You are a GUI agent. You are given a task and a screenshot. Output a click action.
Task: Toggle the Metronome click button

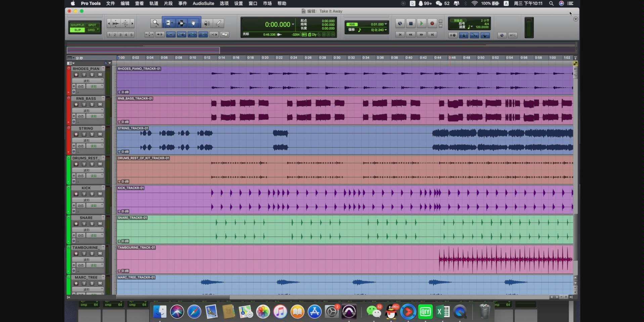click(x=464, y=35)
